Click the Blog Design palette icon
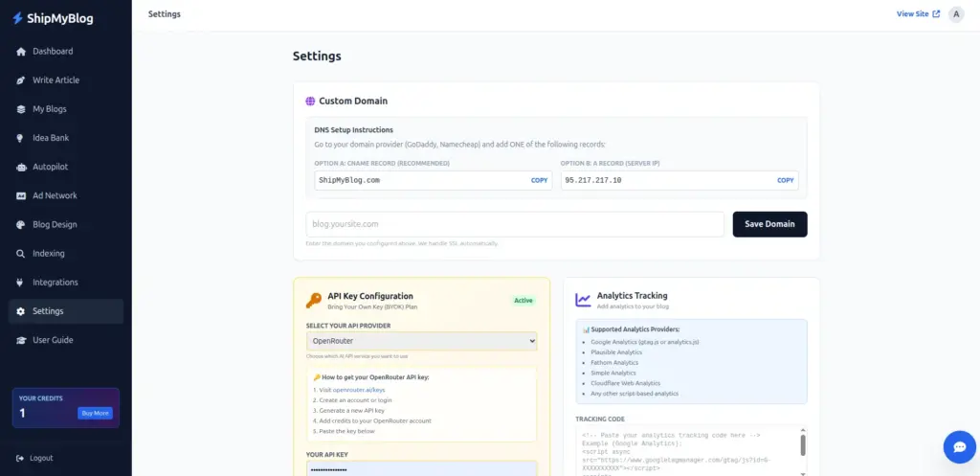The image size is (980, 476). (x=21, y=224)
